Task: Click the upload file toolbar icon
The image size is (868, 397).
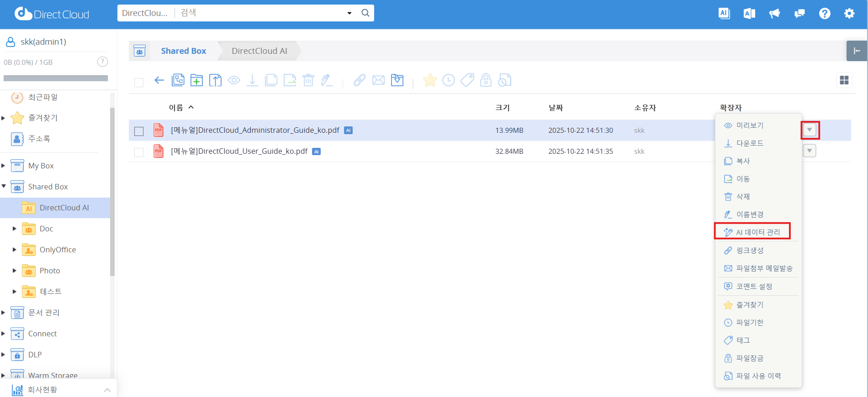Action: pyautogui.click(x=215, y=80)
